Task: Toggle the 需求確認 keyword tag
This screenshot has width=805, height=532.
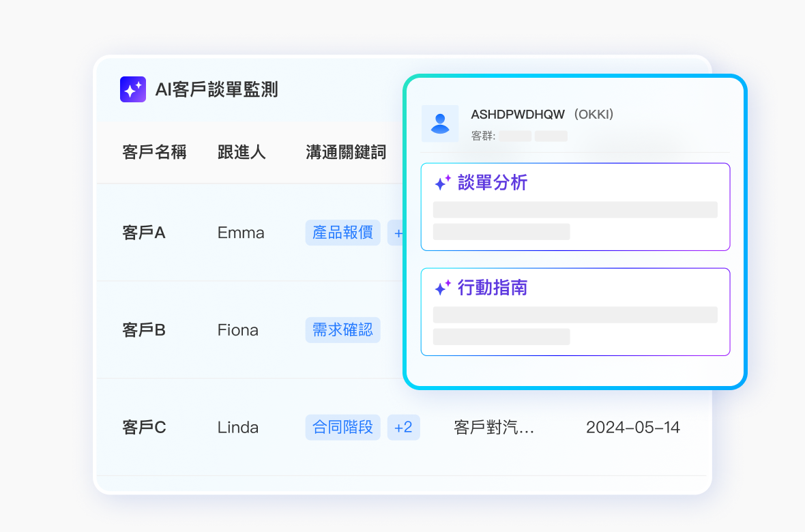Action: click(343, 330)
